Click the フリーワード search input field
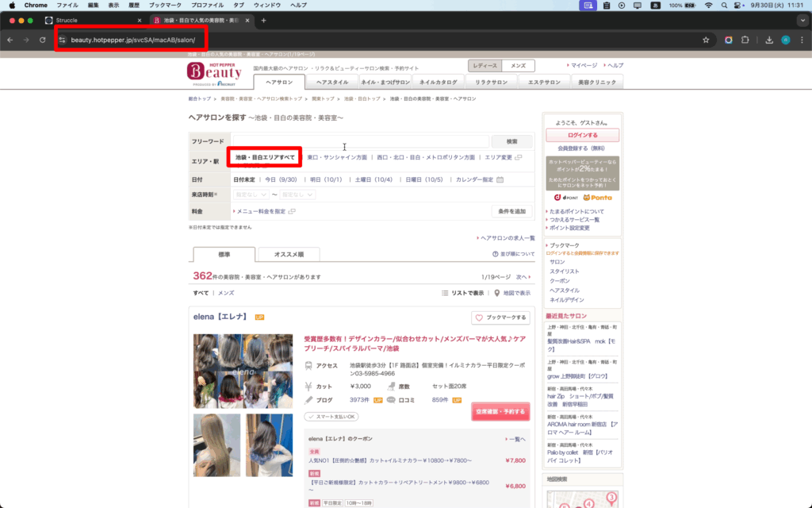The width and height of the screenshot is (812, 508). (x=360, y=141)
